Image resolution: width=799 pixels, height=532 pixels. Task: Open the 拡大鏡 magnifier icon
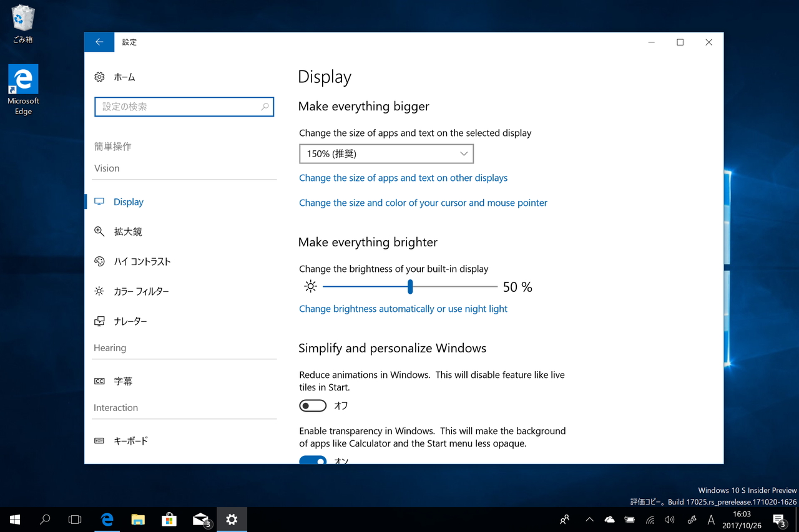click(100, 231)
